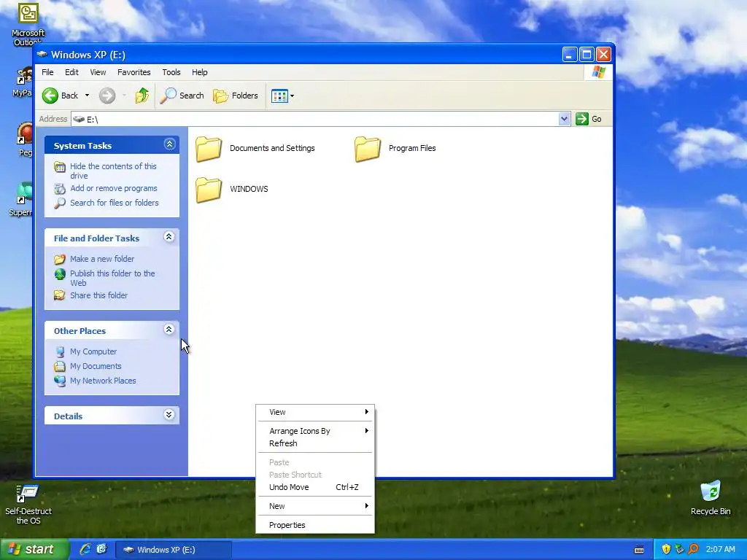
Task: Select the Documents and Settings folder icon
Action: point(209,149)
